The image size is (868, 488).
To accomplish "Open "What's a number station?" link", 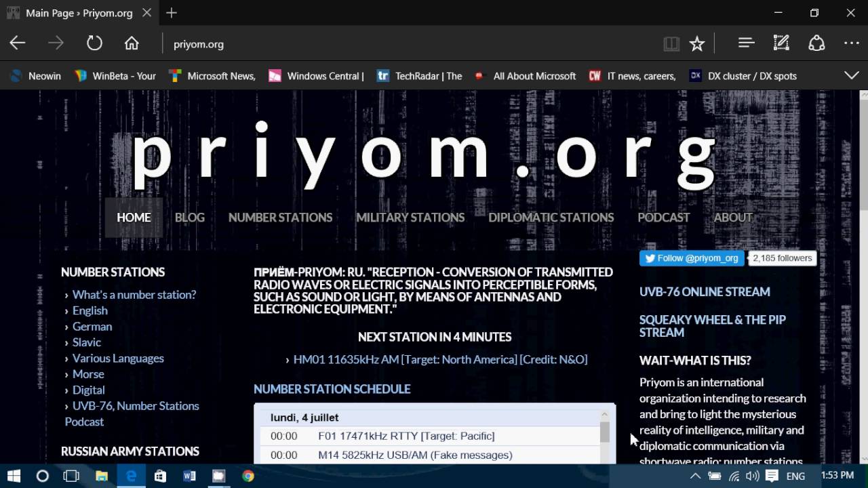I will [134, 294].
